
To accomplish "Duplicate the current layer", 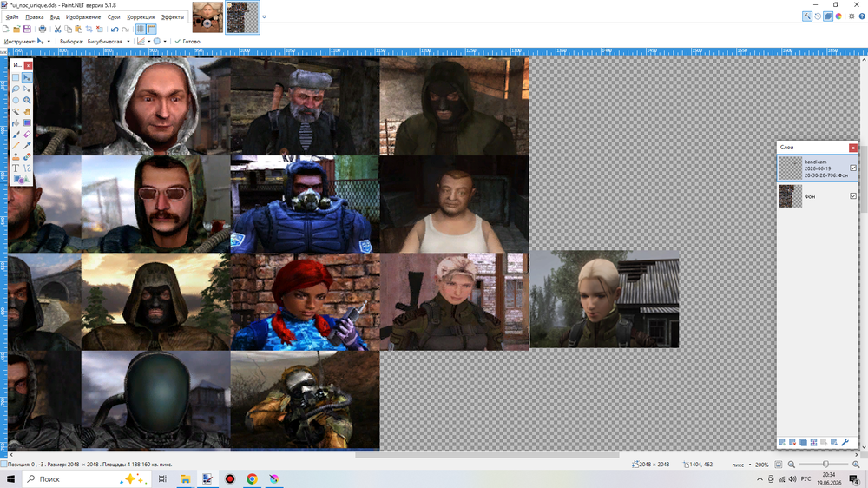I will [803, 442].
